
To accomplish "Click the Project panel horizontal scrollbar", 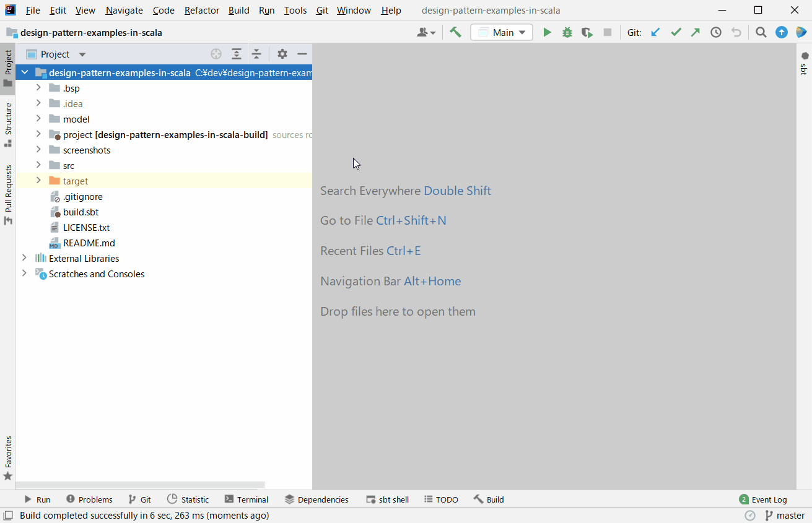I will pyautogui.click(x=141, y=485).
